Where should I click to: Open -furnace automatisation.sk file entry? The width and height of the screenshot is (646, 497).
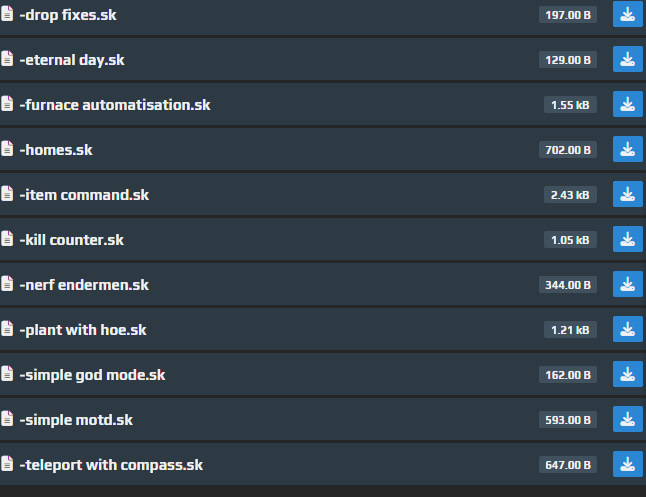[115, 105]
